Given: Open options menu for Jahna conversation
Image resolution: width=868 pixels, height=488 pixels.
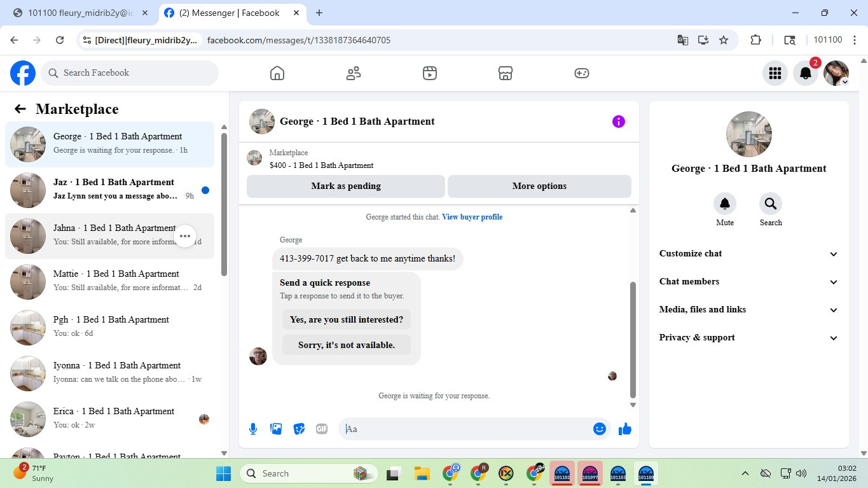Looking at the screenshot, I should coord(184,236).
